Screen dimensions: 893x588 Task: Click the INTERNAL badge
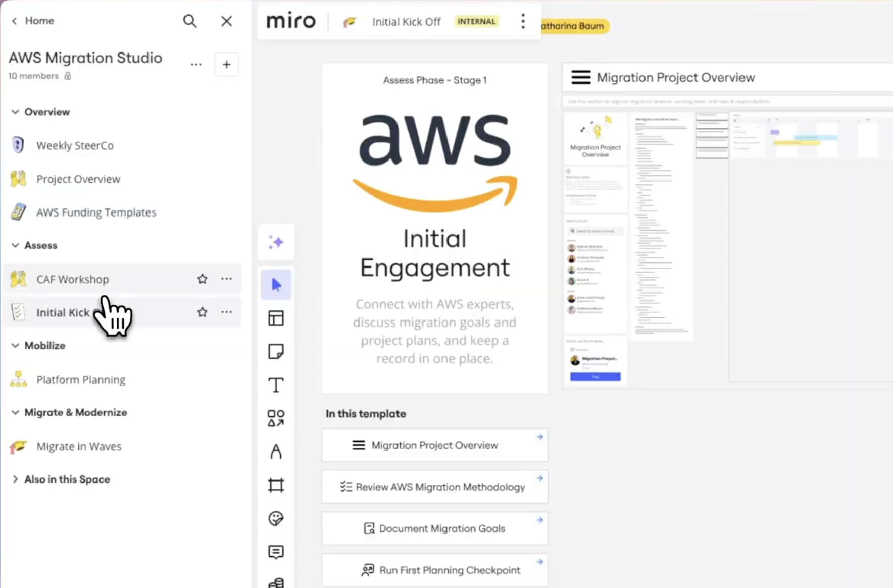[476, 21]
